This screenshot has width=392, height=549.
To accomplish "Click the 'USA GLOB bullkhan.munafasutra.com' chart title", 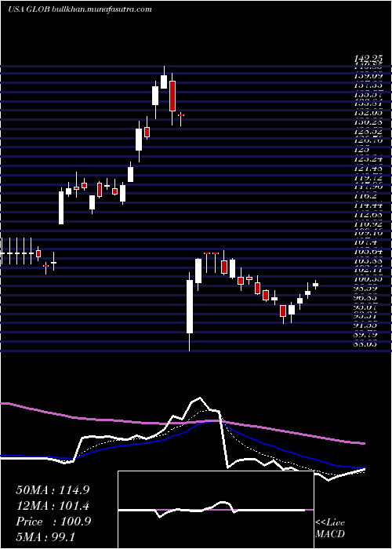I will pos(79,9).
